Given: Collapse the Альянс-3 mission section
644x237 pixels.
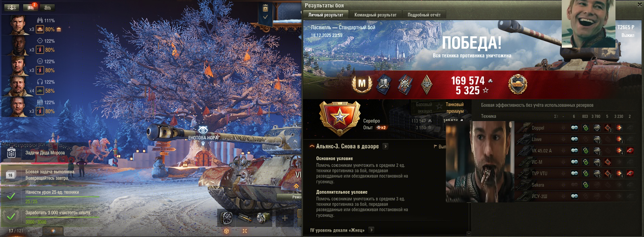Looking at the screenshot, I should click(x=312, y=146).
